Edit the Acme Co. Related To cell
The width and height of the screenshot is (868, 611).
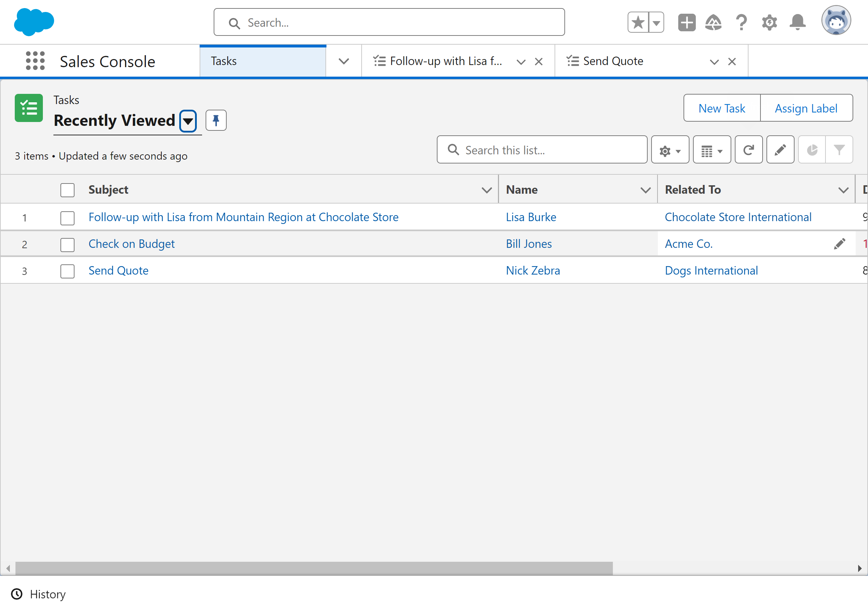pos(839,244)
